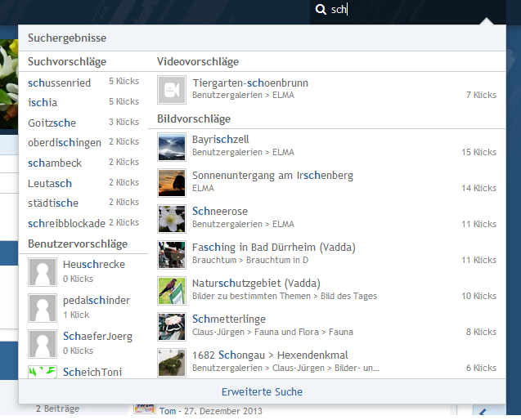
Task: Select search suggestion schussenried
Action: (59, 83)
